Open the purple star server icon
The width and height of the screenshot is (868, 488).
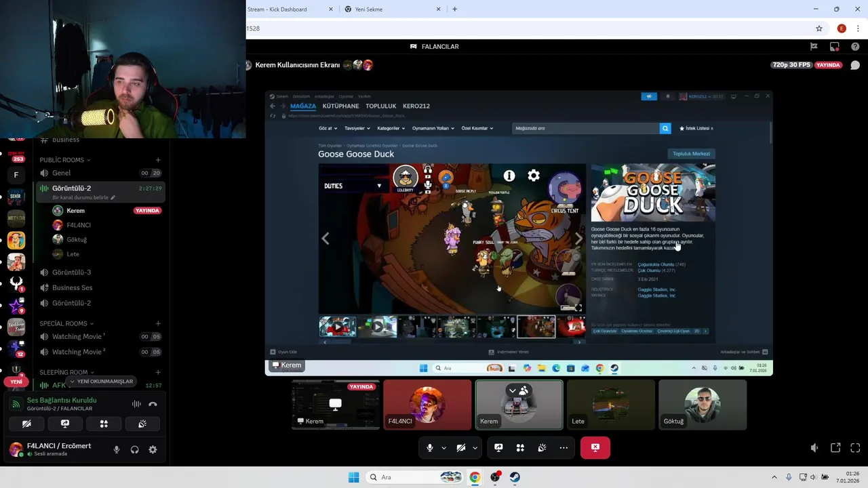(x=16, y=305)
